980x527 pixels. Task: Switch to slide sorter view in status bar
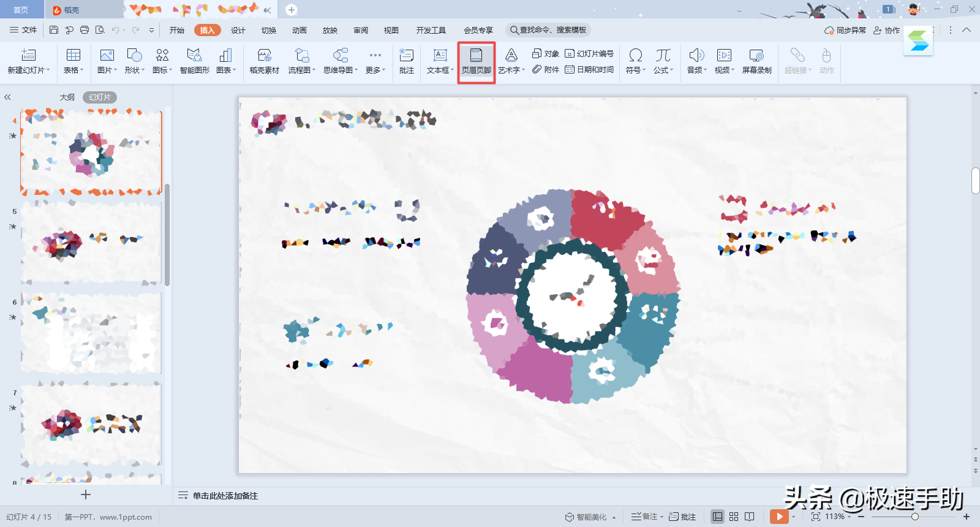click(x=734, y=517)
